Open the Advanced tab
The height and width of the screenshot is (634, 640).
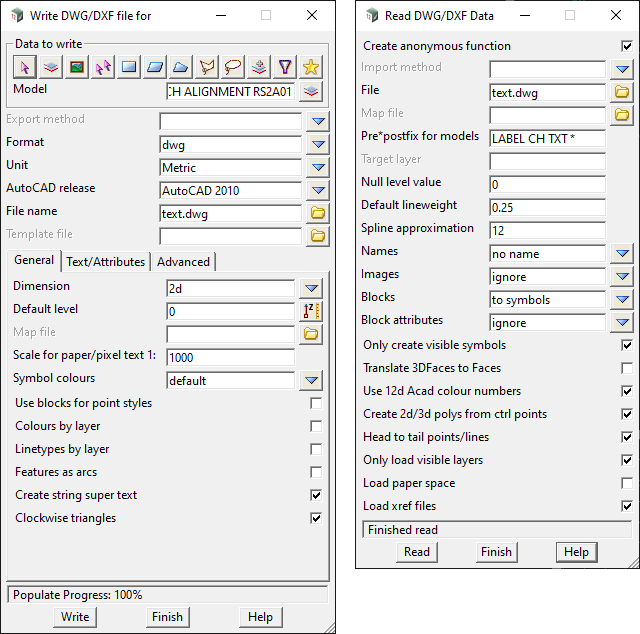(x=183, y=262)
